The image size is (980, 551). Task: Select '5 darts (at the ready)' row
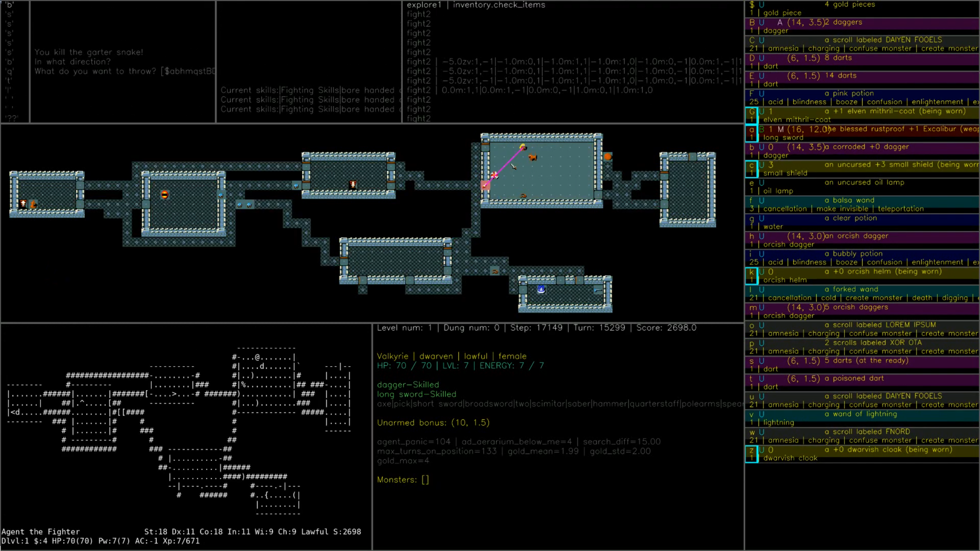[x=862, y=365]
